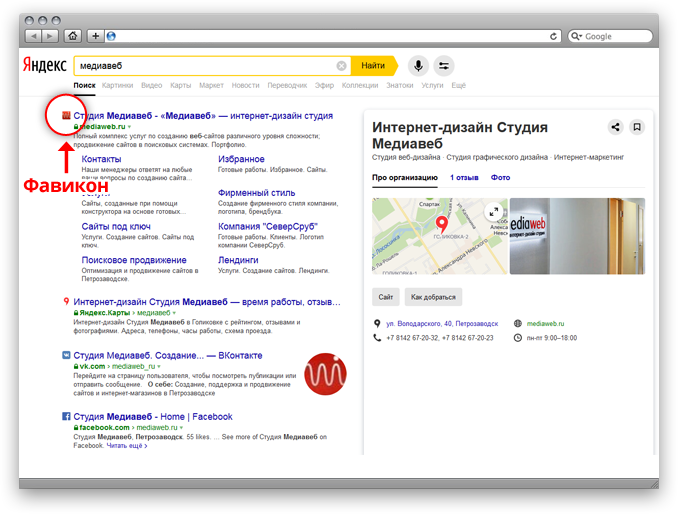Share the Медиавеб organization card
The width and height of the screenshot is (678, 514).
point(615,127)
